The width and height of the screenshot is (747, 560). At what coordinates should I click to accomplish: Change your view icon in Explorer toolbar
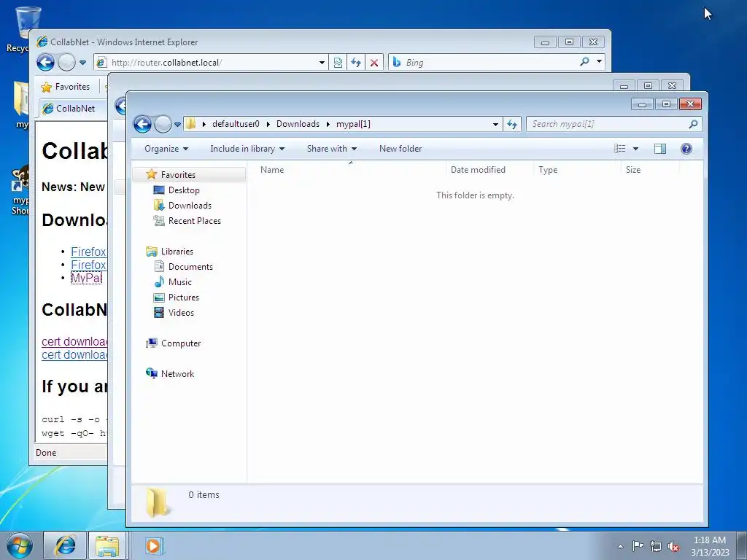pos(620,149)
